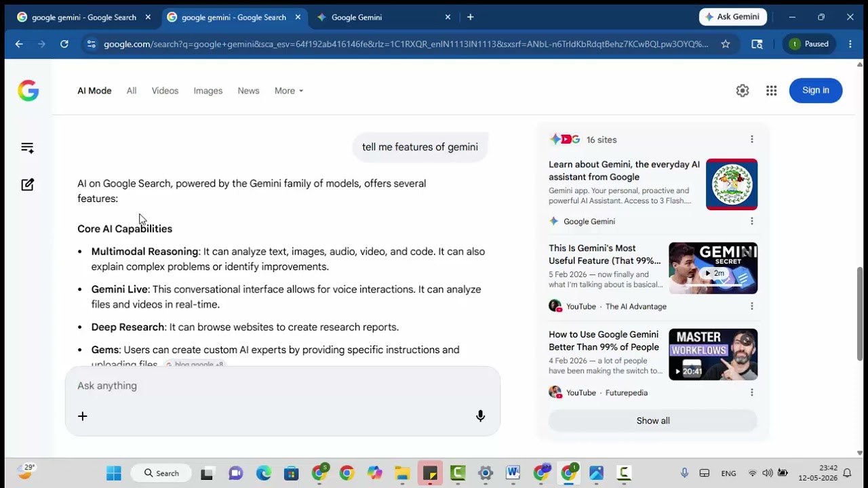
Task: Open taskbar microphone tray icon
Action: 684,473
